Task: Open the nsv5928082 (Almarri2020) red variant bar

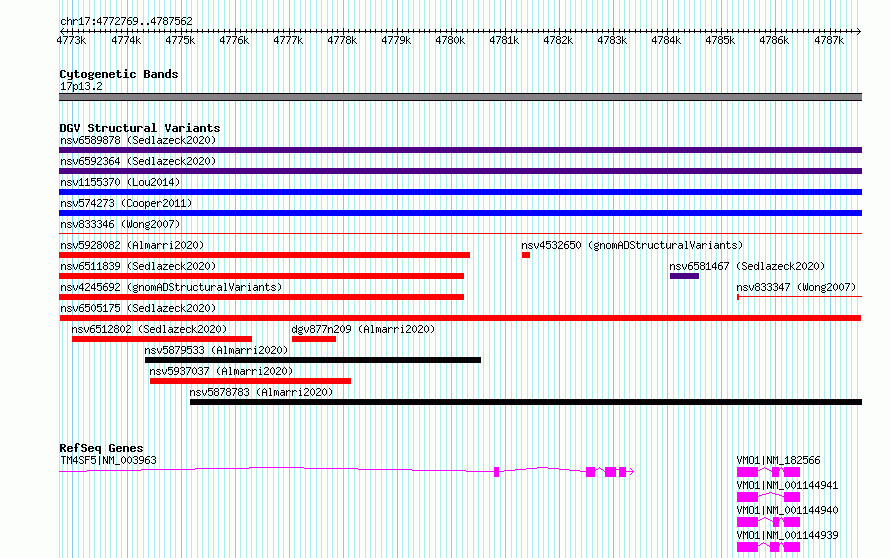Action: pos(265,255)
